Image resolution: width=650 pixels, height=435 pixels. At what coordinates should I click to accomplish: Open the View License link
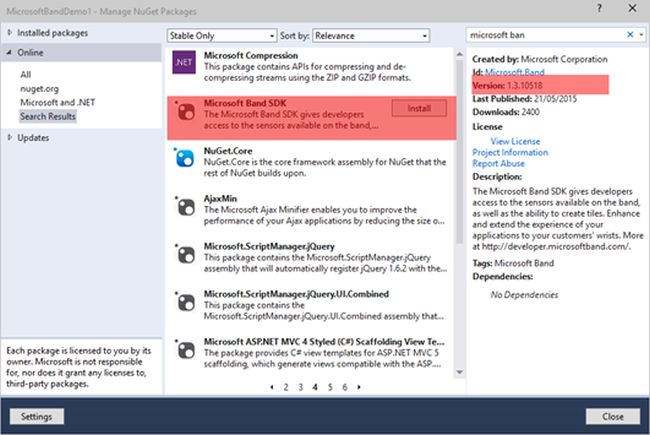[x=515, y=141]
